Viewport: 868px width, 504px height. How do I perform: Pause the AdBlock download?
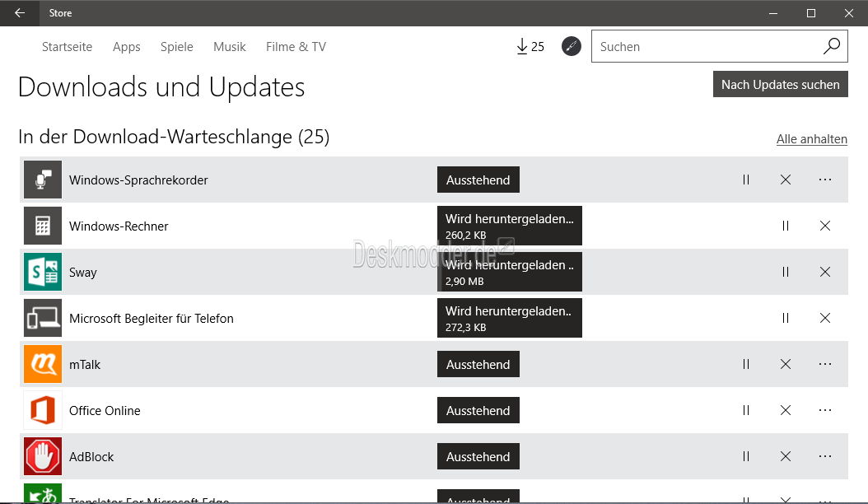[x=745, y=455]
